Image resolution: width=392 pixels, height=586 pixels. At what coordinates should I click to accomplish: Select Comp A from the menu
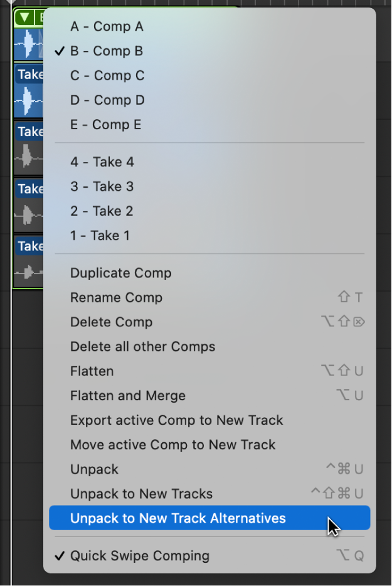tap(107, 26)
